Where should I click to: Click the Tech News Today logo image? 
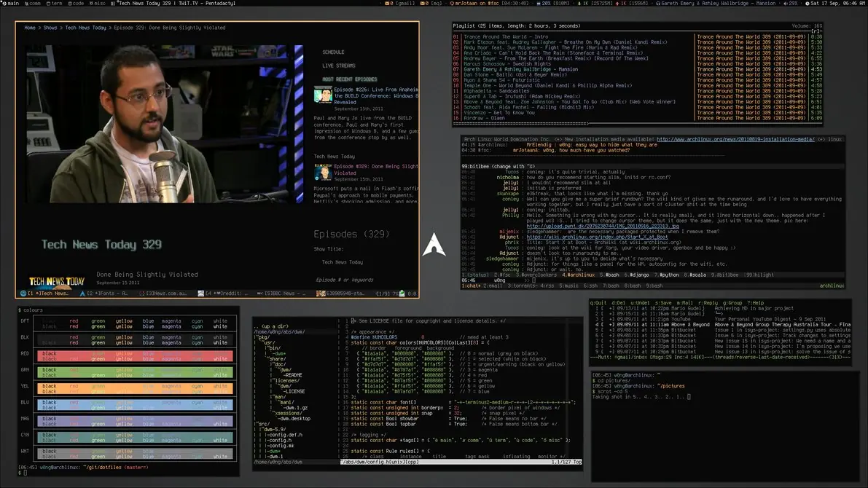[56, 282]
